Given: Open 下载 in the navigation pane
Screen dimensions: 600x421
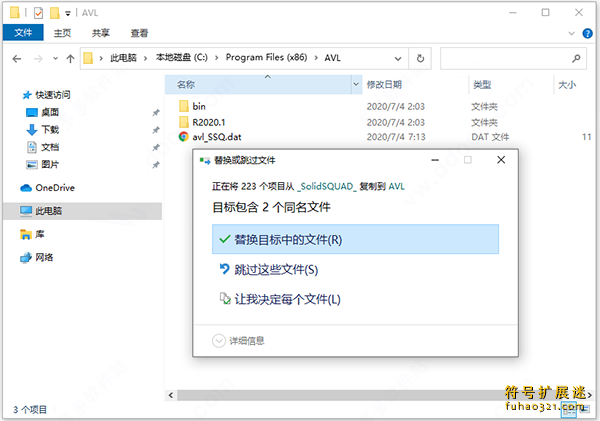Looking at the screenshot, I should [50, 130].
